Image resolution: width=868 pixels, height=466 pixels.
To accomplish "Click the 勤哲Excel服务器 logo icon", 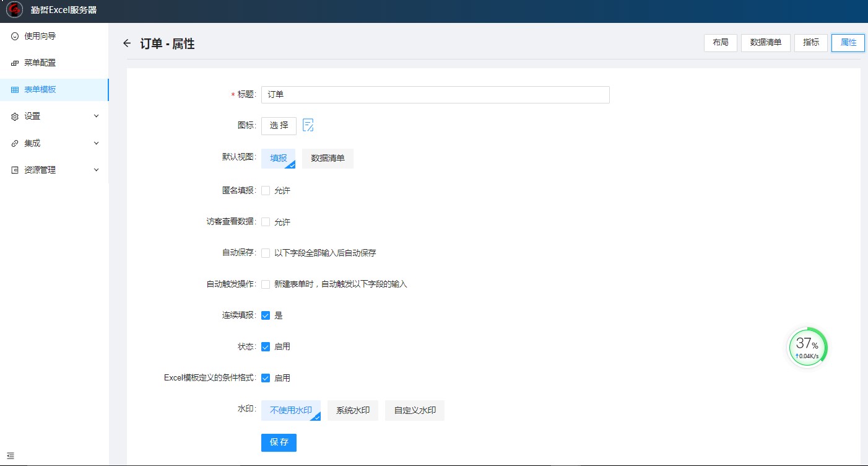I will pyautogui.click(x=14, y=11).
